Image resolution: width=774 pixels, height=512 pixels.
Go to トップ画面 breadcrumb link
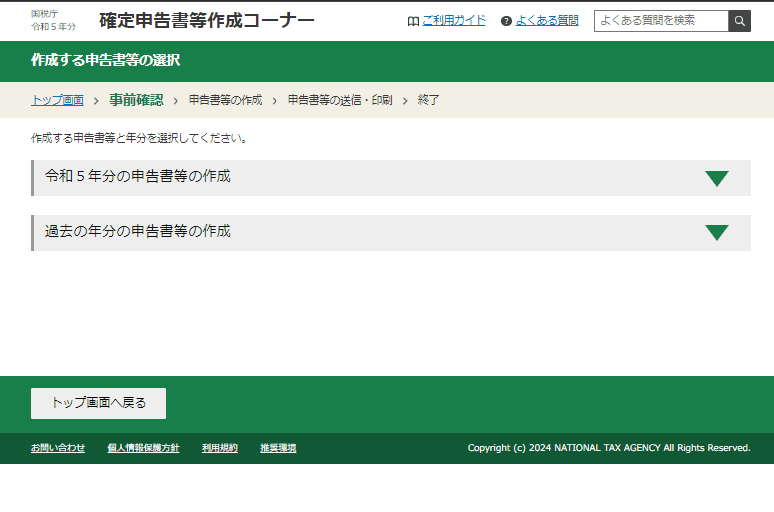click(x=57, y=100)
